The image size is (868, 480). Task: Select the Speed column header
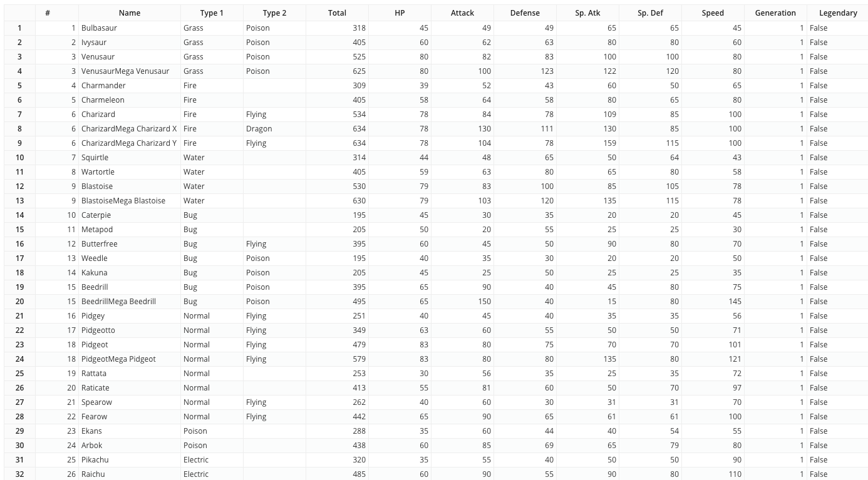pos(713,13)
